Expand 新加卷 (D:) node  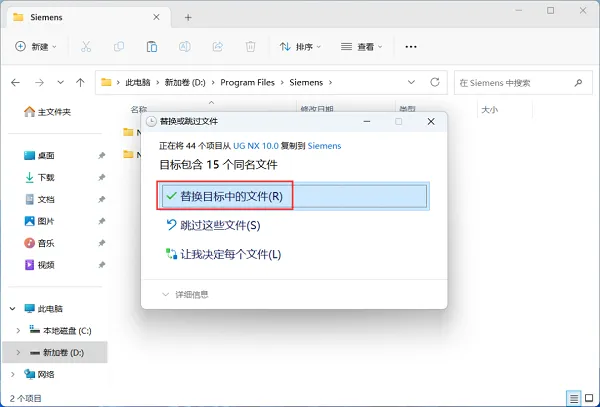click(x=18, y=352)
